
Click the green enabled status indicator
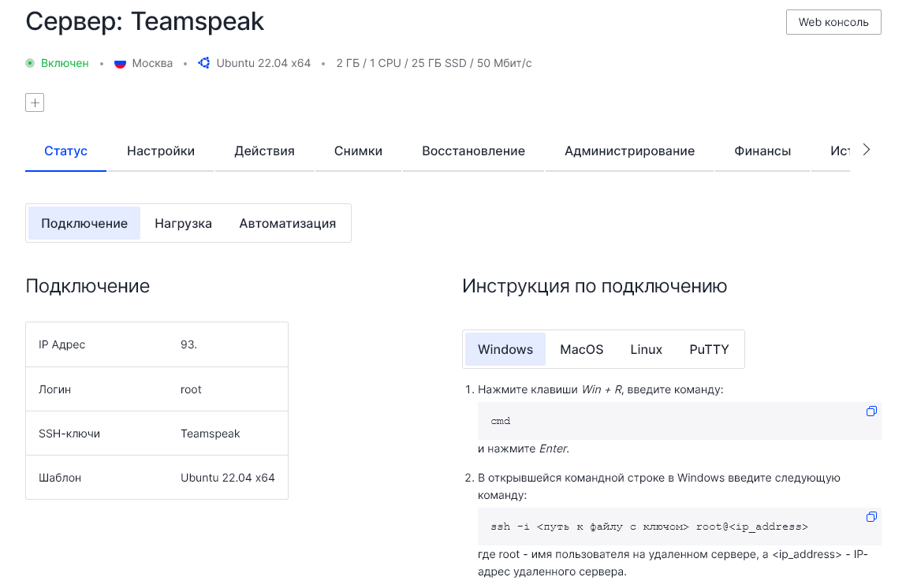click(x=30, y=63)
